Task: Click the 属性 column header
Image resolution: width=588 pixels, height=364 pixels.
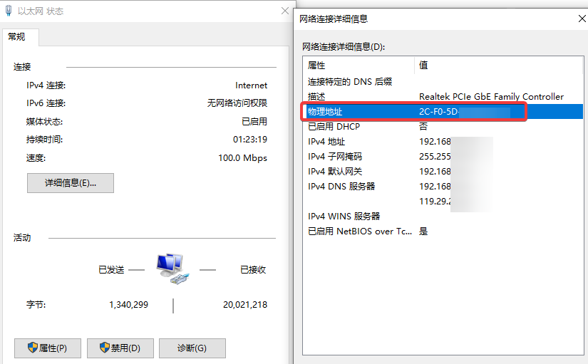Action: pos(359,66)
